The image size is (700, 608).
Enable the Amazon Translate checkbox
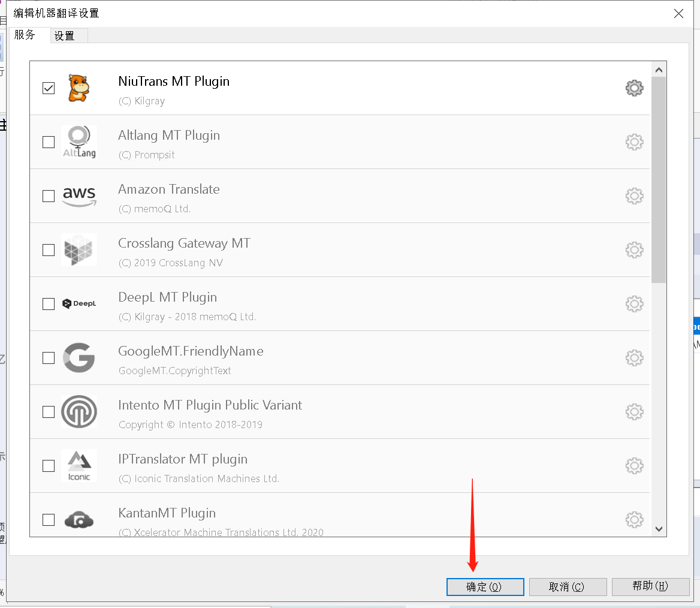coord(48,195)
